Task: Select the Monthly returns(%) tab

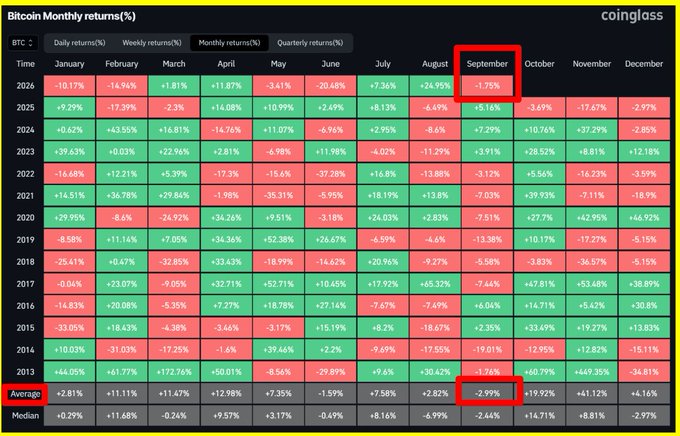Action: [229, 43]
